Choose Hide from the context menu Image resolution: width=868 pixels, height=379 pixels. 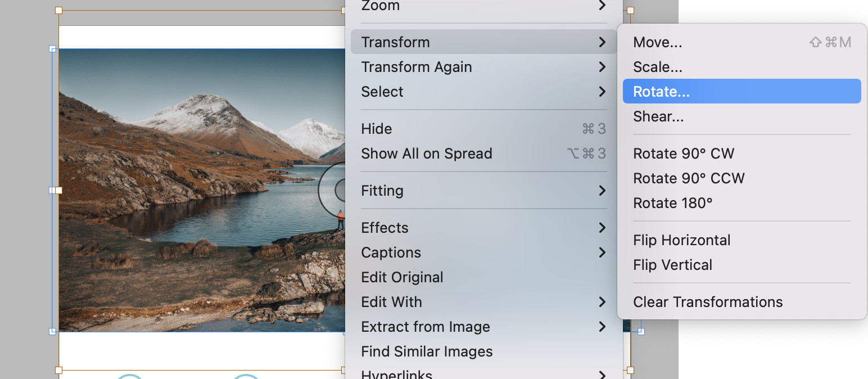coord(483,129)
